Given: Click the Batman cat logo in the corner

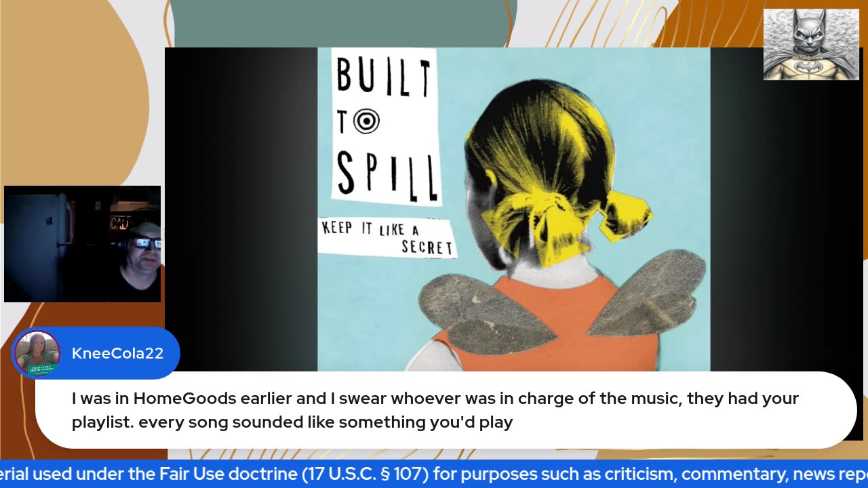Looking at the screenshot, I should tap(811, 44).
